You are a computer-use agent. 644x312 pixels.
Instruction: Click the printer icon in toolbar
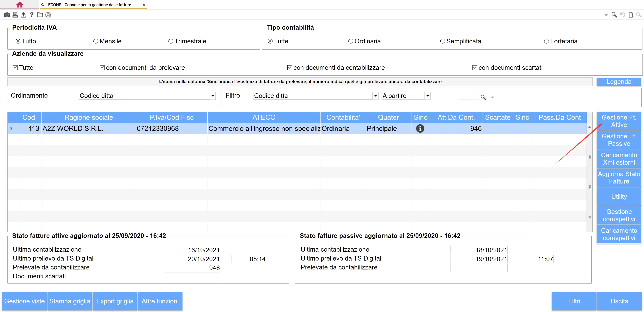point(15,15)
